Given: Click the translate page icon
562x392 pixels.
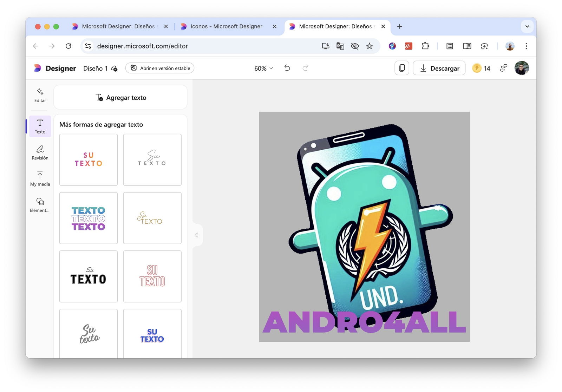Looking at the screenshot, I should click(x=340, y=46).
